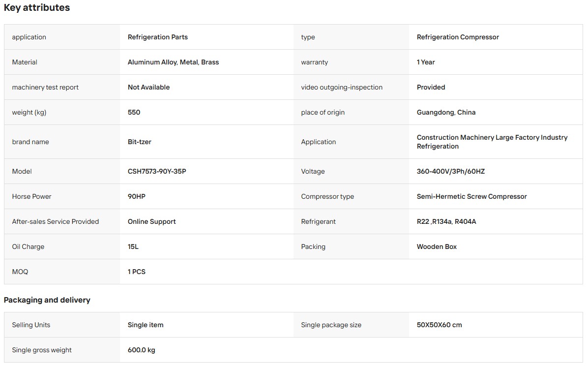Select the model number CSH7573-90Y-35P
Screen dimensions: 588x370
pyautogui.click(x=157, y=171)
